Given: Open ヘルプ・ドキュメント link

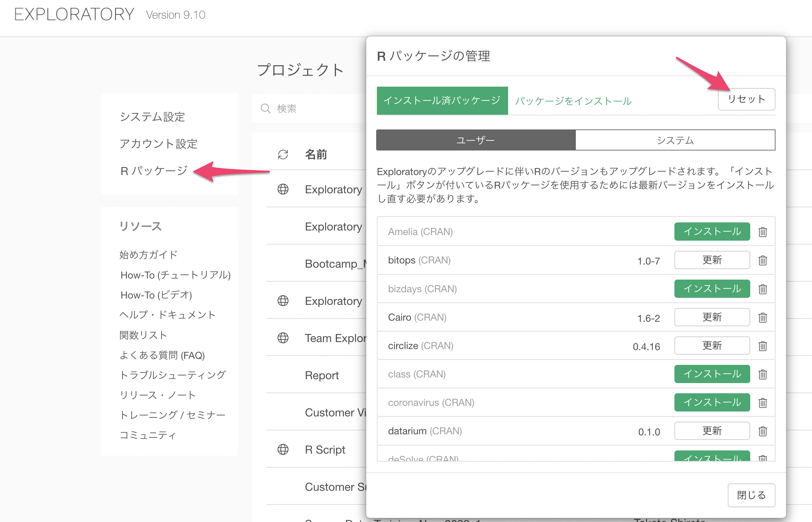Looking at the screenshot, I should [x=168, y=315].
